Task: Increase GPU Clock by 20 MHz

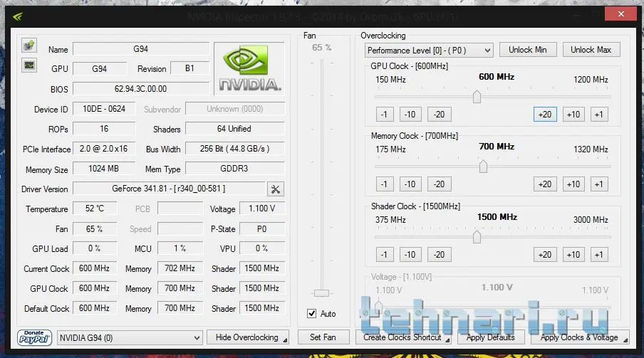Action: (545, 115)
